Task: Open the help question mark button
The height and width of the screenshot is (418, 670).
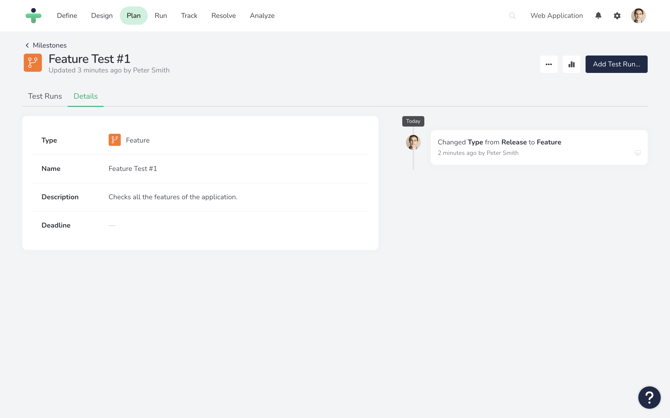Action: tap(649, 397)
